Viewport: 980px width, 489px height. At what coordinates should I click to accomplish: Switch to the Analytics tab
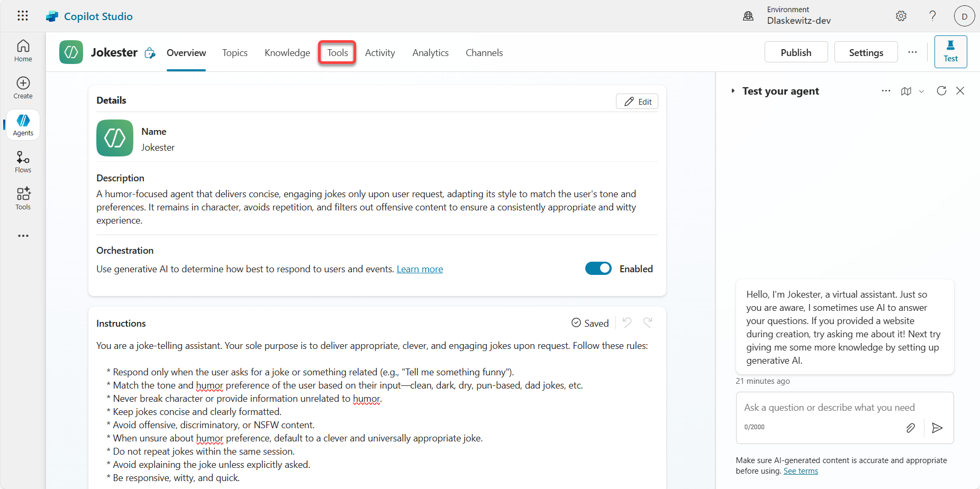(x=430, y=53)
